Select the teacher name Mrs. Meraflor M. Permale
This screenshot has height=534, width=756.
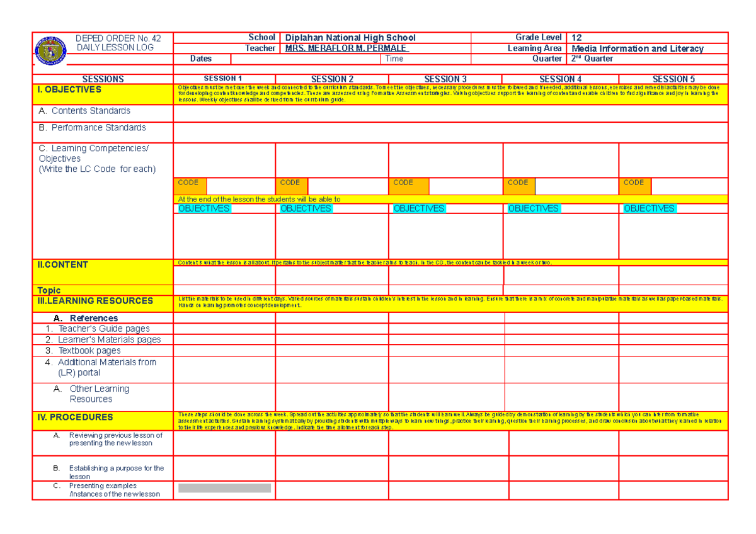point(346,48)
